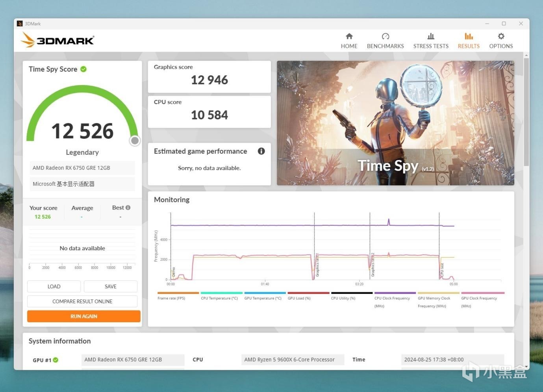Open the Home tab house icon
The width and height of the screenshot is (543, 392).
[349, 36]
